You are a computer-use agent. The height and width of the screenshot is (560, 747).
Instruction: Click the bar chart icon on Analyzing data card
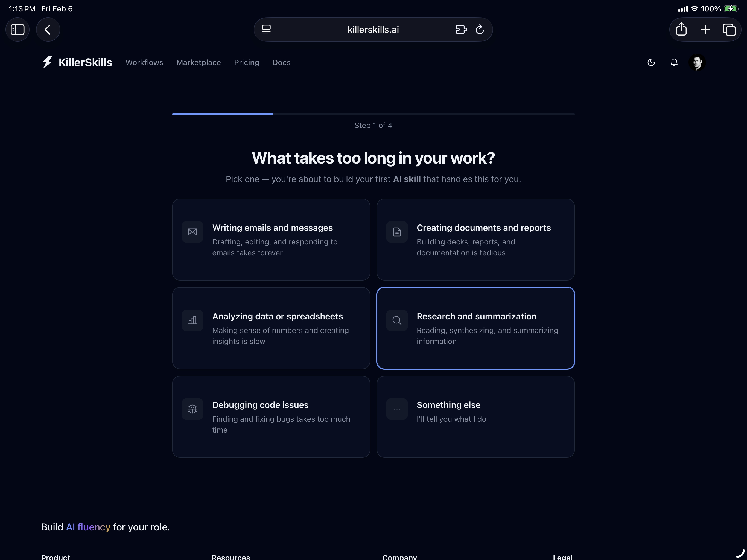pos(192,320)
